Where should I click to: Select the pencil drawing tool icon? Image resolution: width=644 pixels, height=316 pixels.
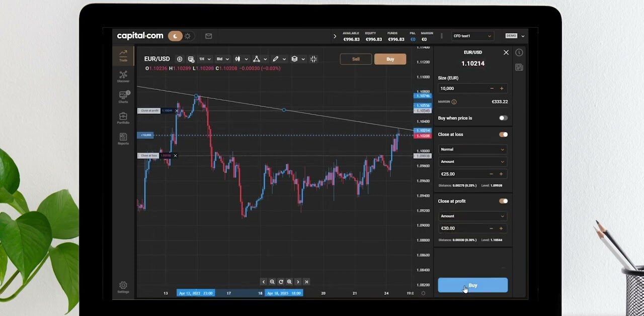coord(275,59)
